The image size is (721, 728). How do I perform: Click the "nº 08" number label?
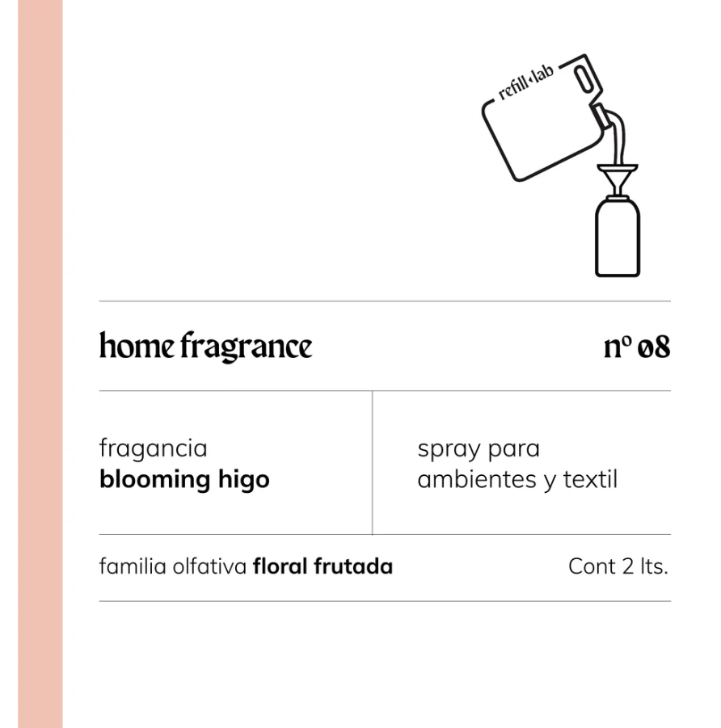coord(637,347)
